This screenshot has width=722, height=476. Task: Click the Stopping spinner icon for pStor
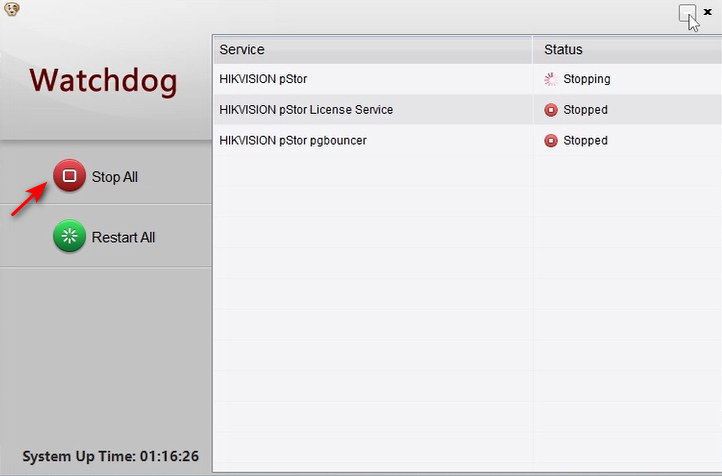click(550, 79)
